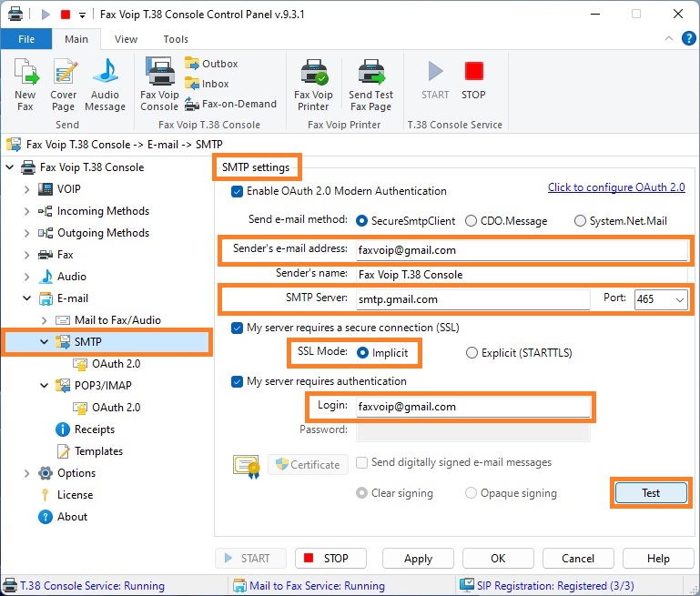The width and height of the screenshot is (700, 596).
Task: Select Implicit SSL mode
Action: pyautogui.click(x=362, y=353)
